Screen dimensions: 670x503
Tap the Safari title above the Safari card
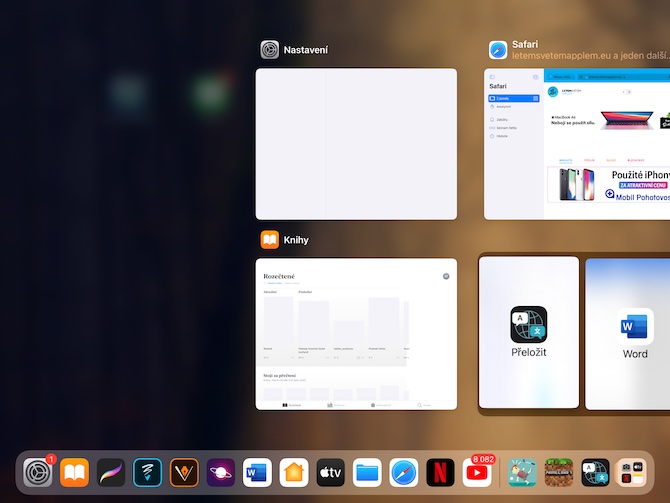tap(525, 44)
